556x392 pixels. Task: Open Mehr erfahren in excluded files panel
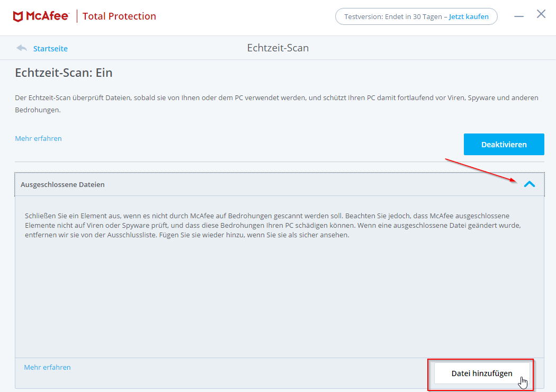48,367
